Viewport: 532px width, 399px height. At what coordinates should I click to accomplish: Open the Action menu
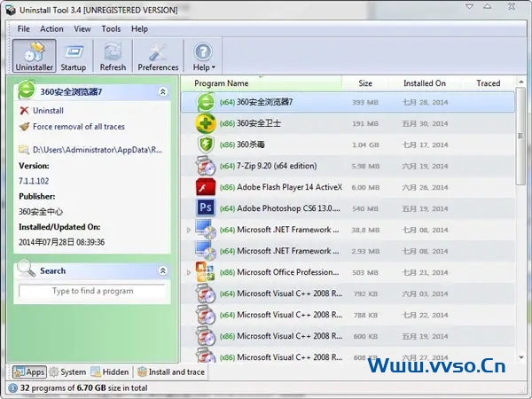(51, 28)
